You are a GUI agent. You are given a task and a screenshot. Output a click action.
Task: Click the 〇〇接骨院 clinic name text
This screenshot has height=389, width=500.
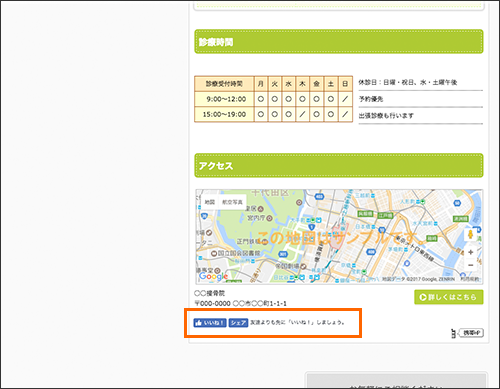[x=210, y=293]
